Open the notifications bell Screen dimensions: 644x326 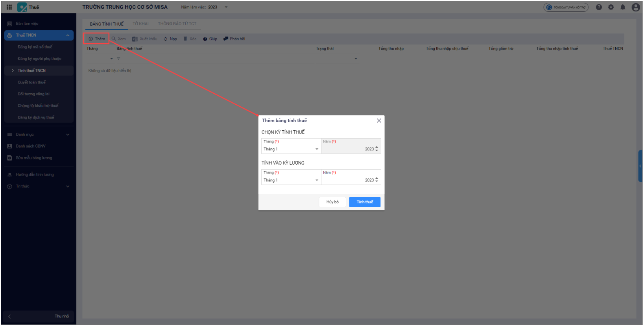coord(623,7)
